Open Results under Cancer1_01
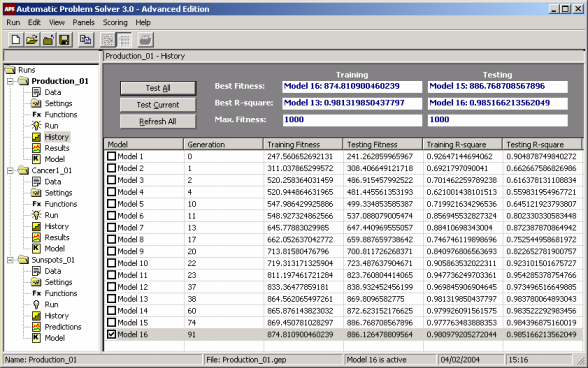Image resolution: width=588 pixels, height=368 pixels. click(57, 237)
